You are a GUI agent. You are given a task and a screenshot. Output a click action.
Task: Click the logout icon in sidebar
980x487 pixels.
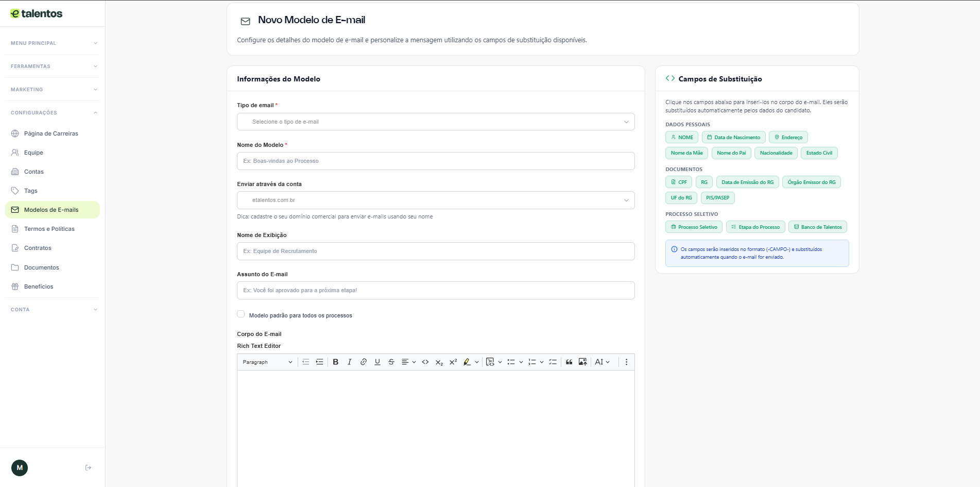pyautogui.click(x=88, y=468)
